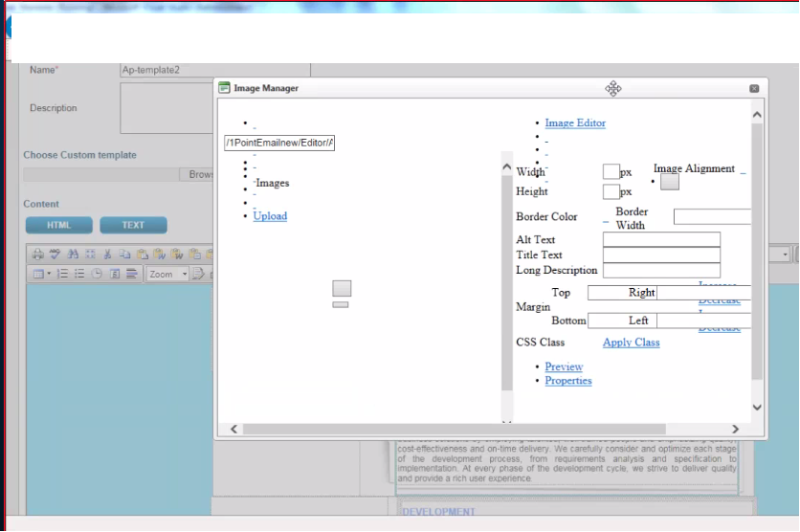Run the ABC spell check tool
The width and height of the screenshot is (800, 532).
pos(56,254)
